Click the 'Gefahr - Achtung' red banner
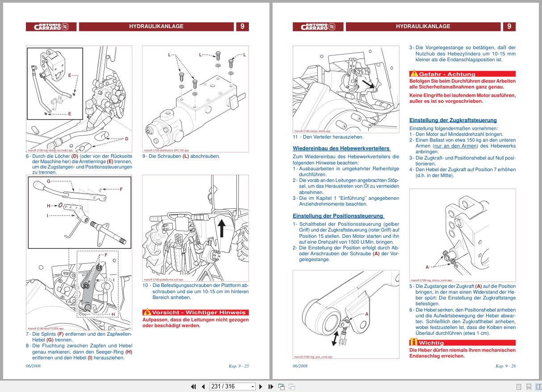542x392 pixels. [x=462, y=74]
